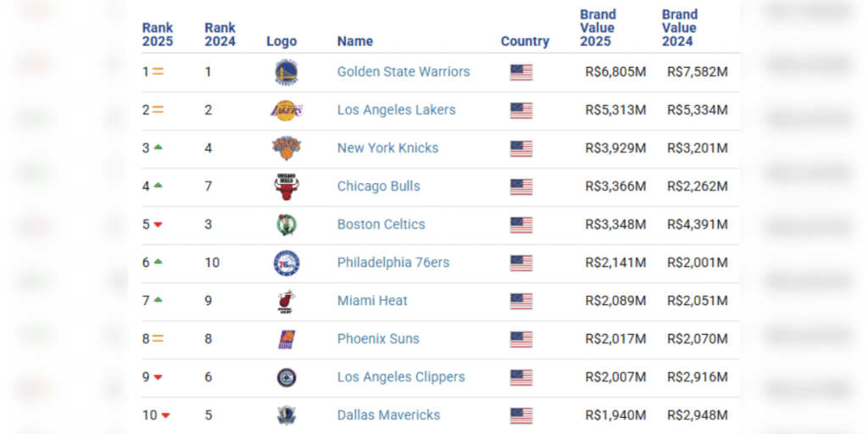This screenshot has width=868, height=434.
Task: Open the Golden State Warriors link
Action: pyautogui.click(x=403, y=72)
